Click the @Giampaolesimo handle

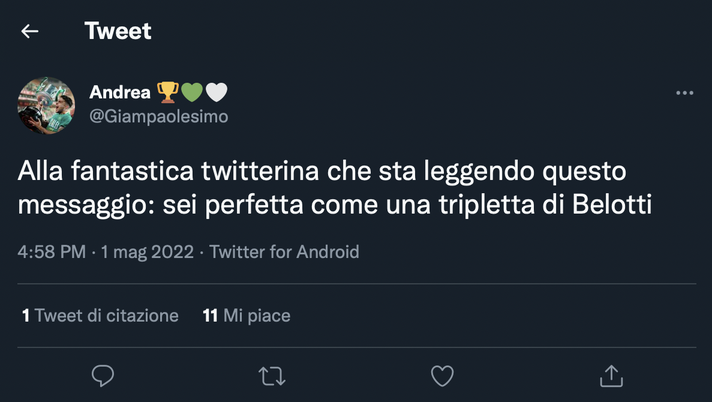coord(159,117)
